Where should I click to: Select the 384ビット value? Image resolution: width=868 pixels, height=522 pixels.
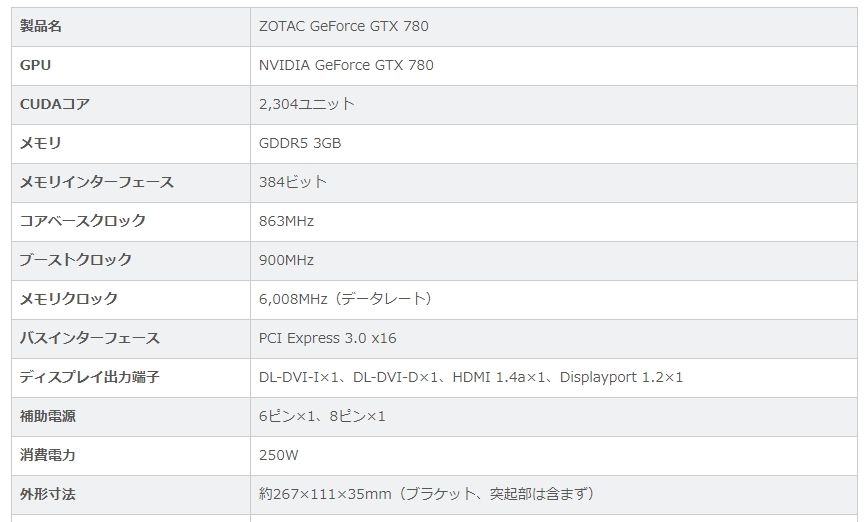click(292, 182)
